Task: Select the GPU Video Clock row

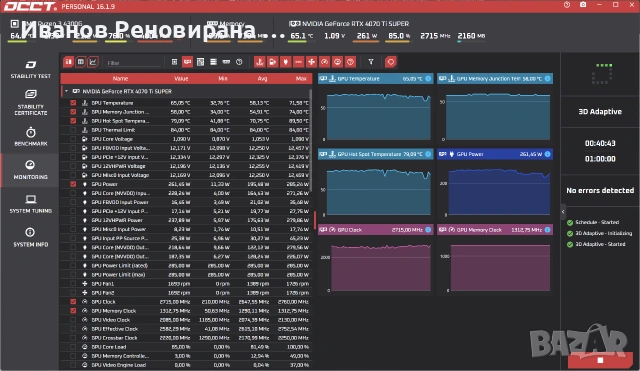Action: [x=187, y=320]
